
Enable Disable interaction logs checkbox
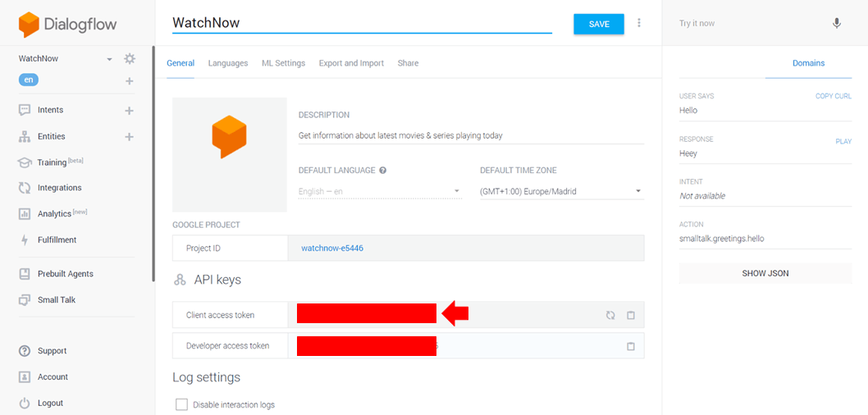pos(181,404)
